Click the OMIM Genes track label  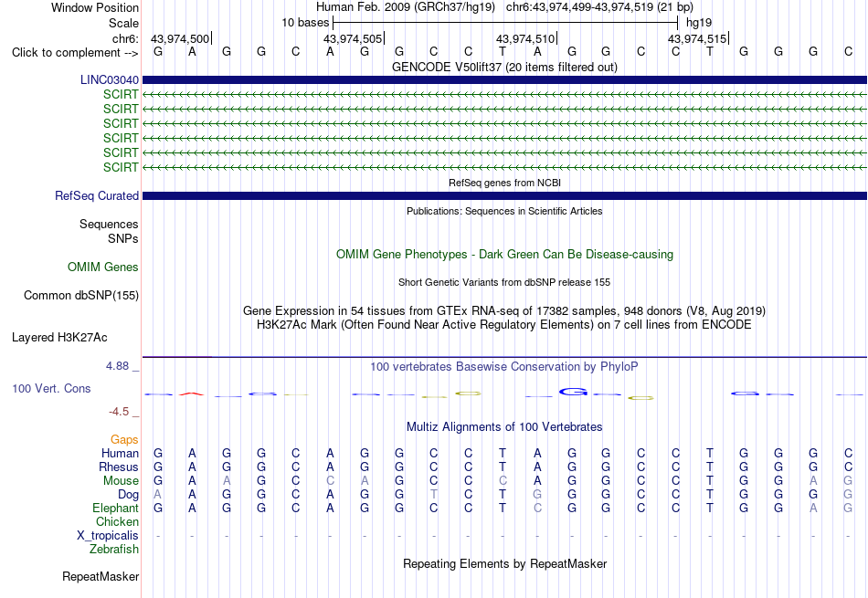point(103,268)
